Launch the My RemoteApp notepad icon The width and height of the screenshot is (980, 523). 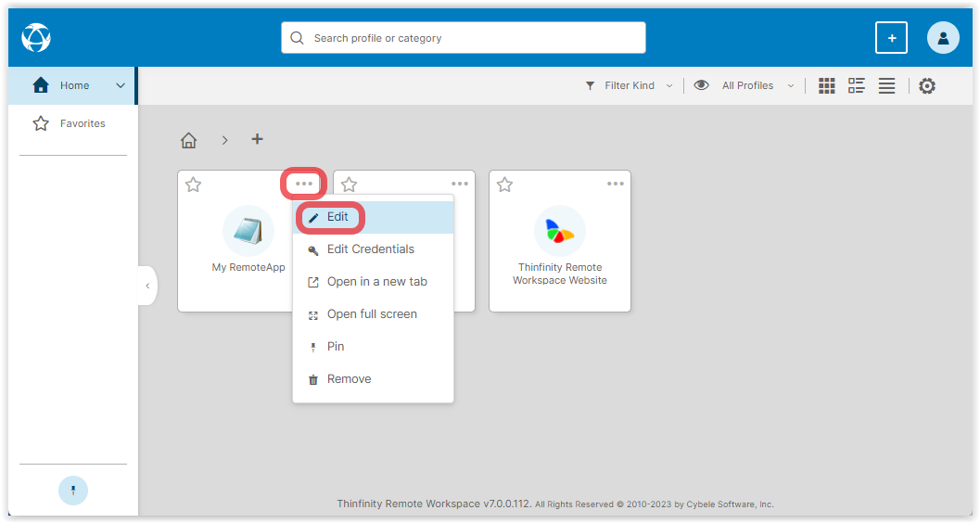248,231
